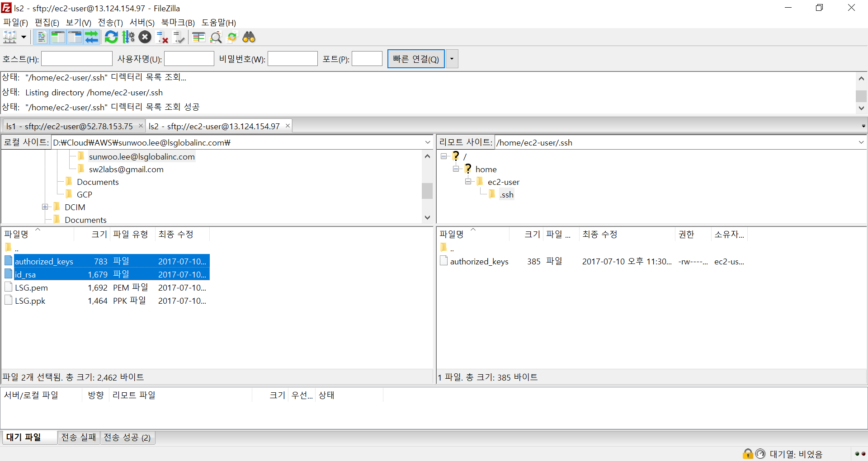This screenshot has width=868, height=461.
Task: Open the 서버(S) menu
Action: coord(142,23)
